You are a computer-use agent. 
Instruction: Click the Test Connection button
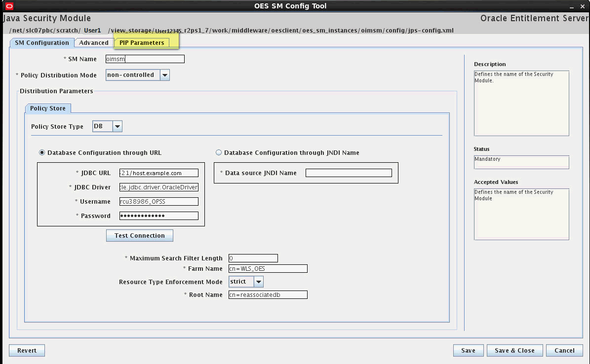coord(140,235)
